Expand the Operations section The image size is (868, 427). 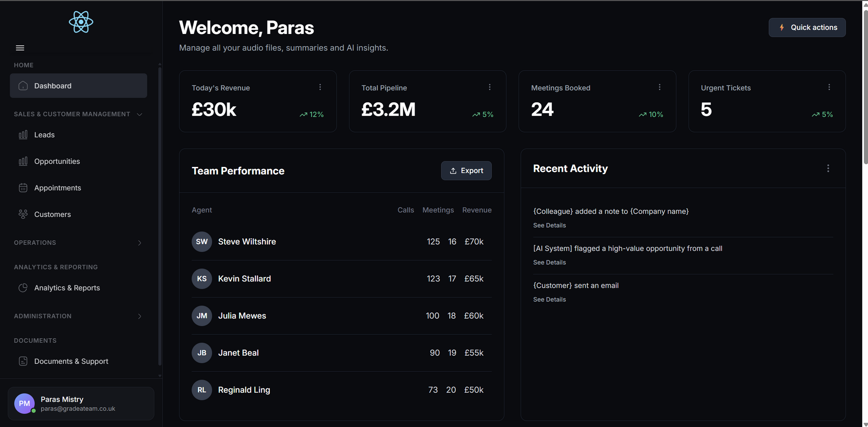(x=139, y=242)
